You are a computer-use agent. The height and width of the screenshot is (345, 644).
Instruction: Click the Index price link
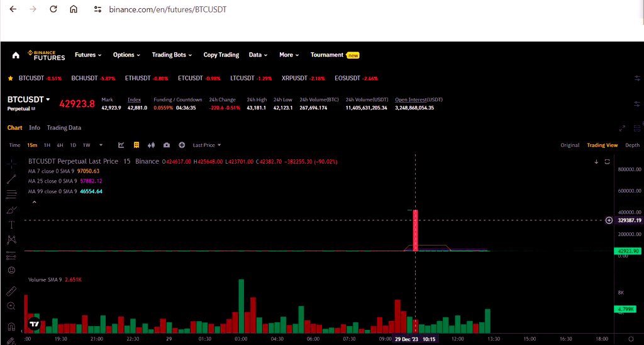(x=135, y=99)
